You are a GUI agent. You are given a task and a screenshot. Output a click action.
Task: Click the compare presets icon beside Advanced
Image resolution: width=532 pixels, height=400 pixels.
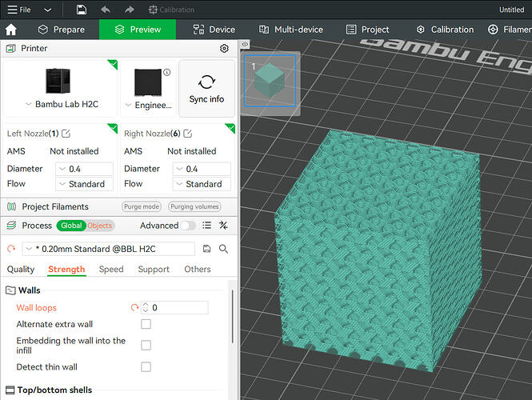[x=223, y=226]
